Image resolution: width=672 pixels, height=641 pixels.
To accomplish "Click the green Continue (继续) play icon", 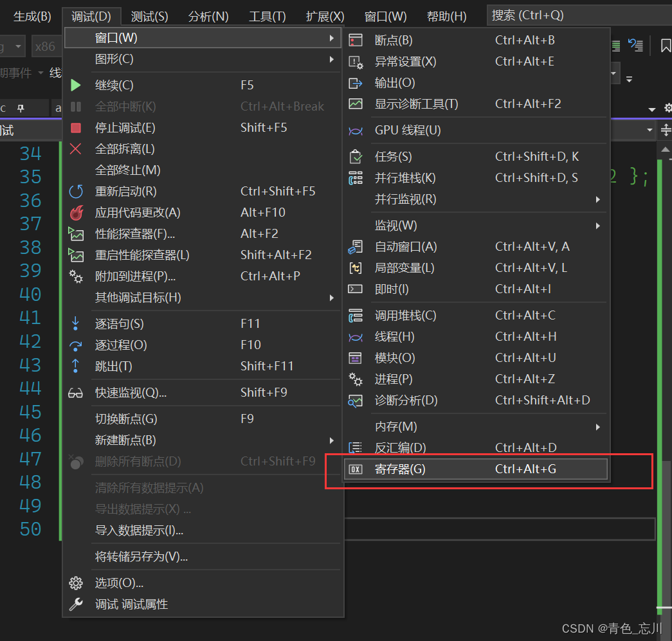I will point(76,85).
